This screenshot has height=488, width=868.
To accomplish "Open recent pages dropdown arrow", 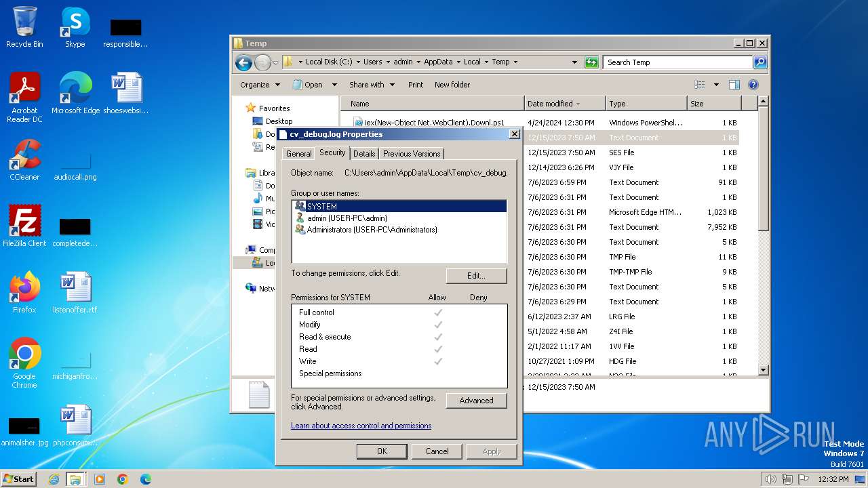I will (275, 62).
